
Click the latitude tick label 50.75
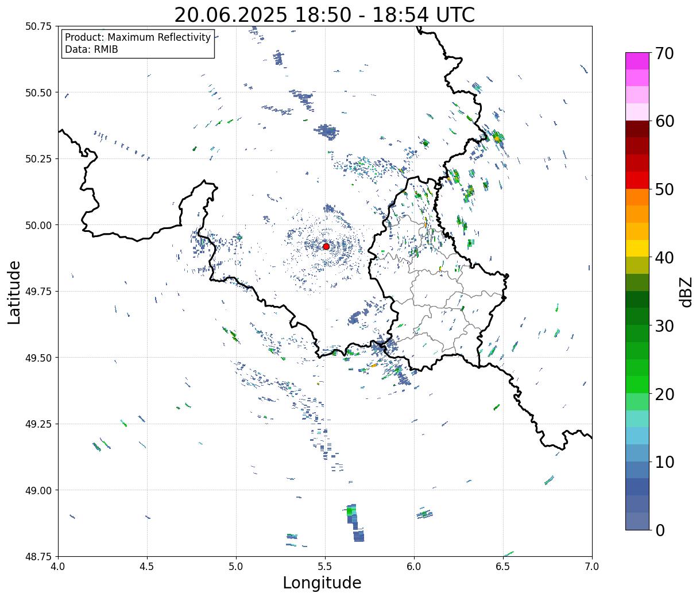pyautogui.click(x=38, y=26)
